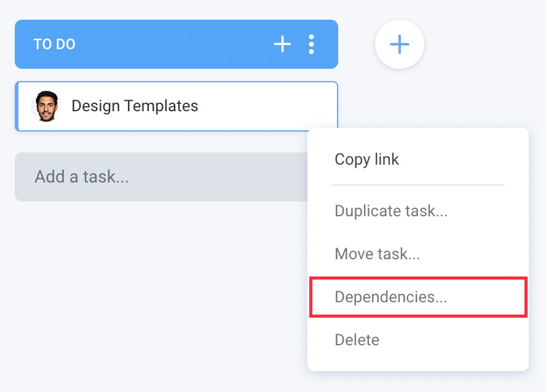Expand column options with vertical dots
The width and height of the screenshot is (546, 392).
point(311,44)
